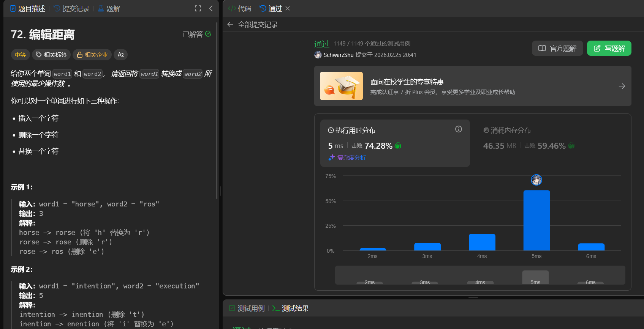Viewport: 644px width, 329px height.
Task: Click the back arrow to all submissions
Action: [x=230, y=25]
